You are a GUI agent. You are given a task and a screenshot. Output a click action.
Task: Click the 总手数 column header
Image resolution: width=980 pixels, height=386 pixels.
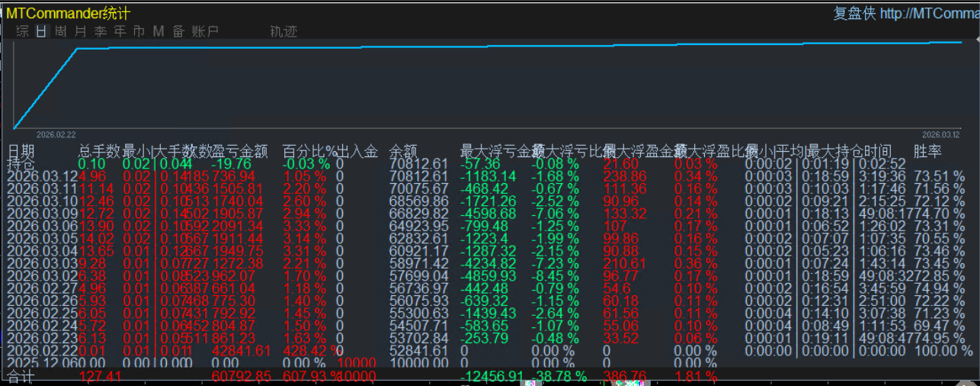pos(100,151)
